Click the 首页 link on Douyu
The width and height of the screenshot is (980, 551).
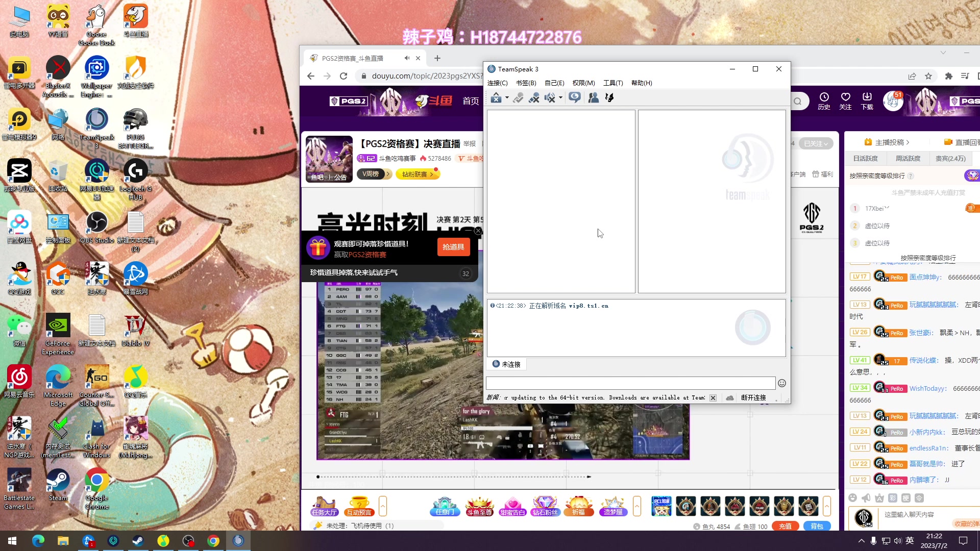[471, 101]
